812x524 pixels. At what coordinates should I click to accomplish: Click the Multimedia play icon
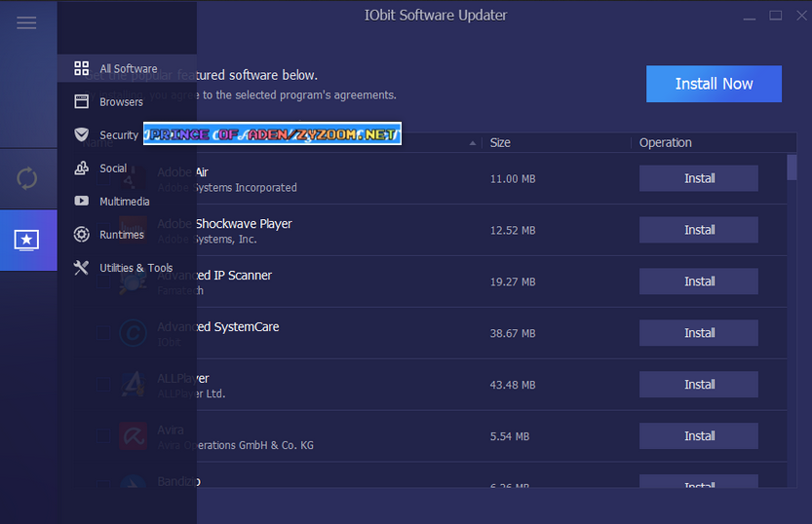pos(81,201)
